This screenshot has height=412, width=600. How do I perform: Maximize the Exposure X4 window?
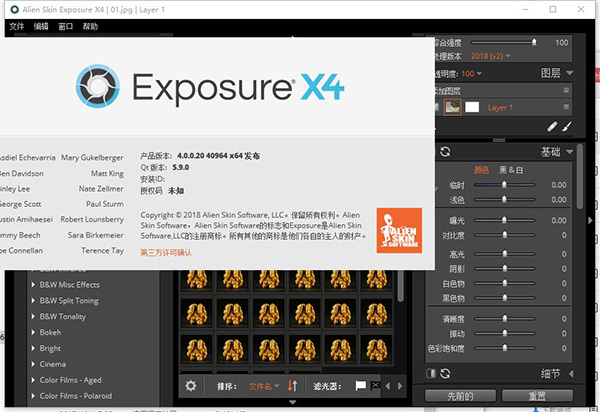(x=553, y=9)
